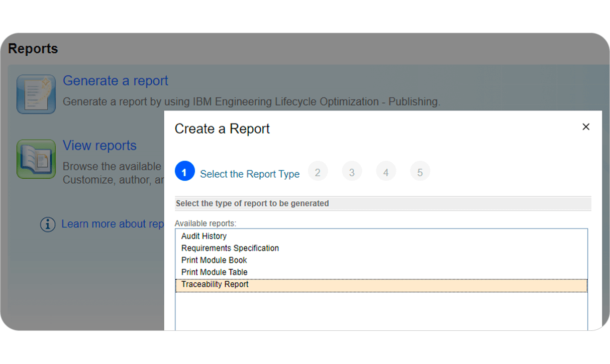Click the step 2 circle in the wizard

click(x=318, y=171)
